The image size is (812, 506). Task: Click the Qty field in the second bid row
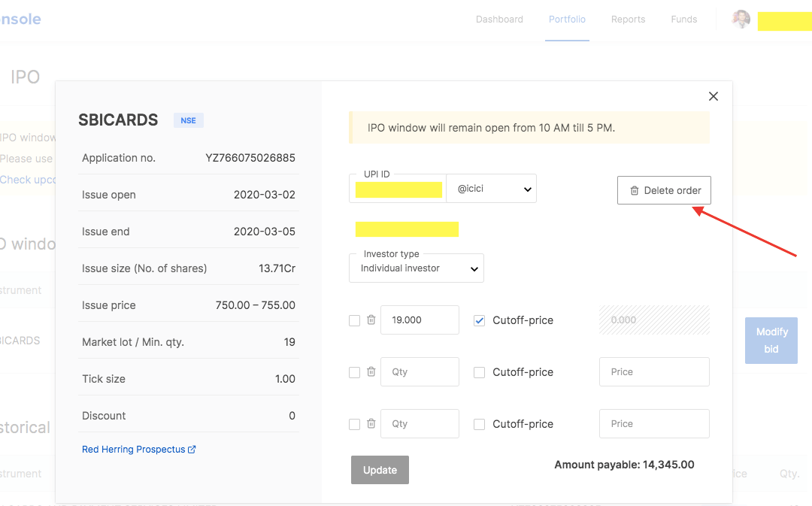[420, 372]
